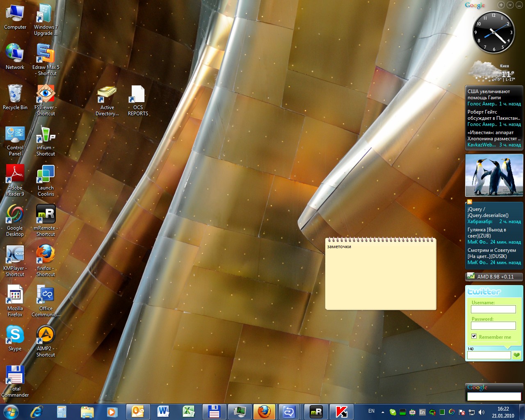Select the KMPlayer shortcut icon
Screen dimensions: 525x420
click(x=15, y=255)
